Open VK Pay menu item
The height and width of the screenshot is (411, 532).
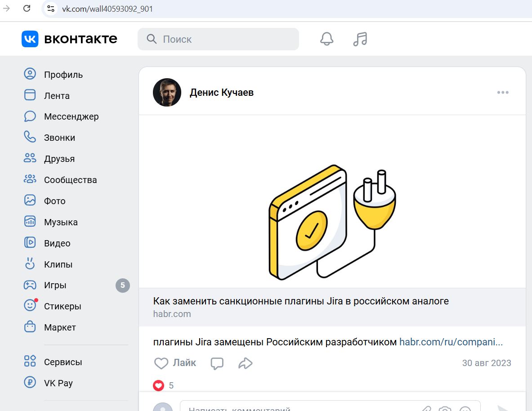[58, 383]
